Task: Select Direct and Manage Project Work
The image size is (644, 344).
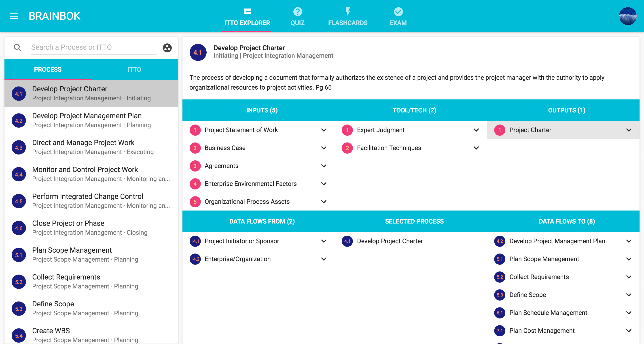Action: pyautogui.click(x=91, y=147)
